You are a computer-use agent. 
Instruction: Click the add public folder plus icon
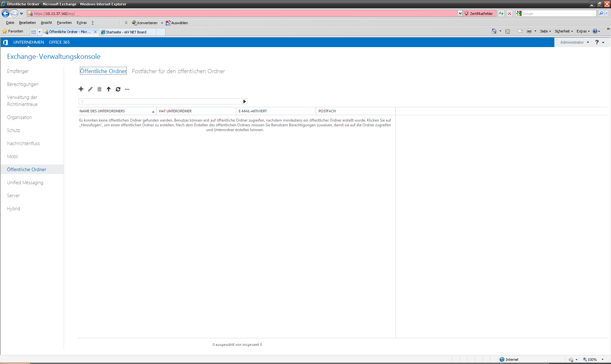pos(81,89)
